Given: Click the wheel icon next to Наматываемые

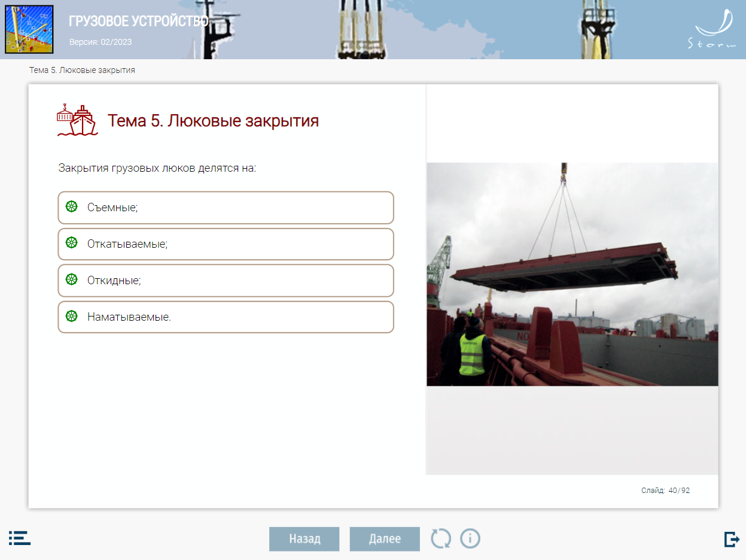Looking at the screenshot, I should tap(72, 316).
